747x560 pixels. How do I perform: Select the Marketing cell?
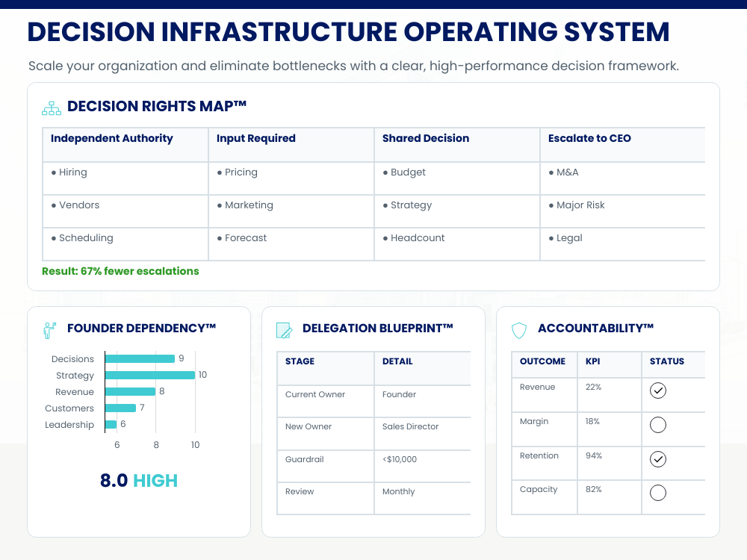pyautogui.click(x=291, y=211)
